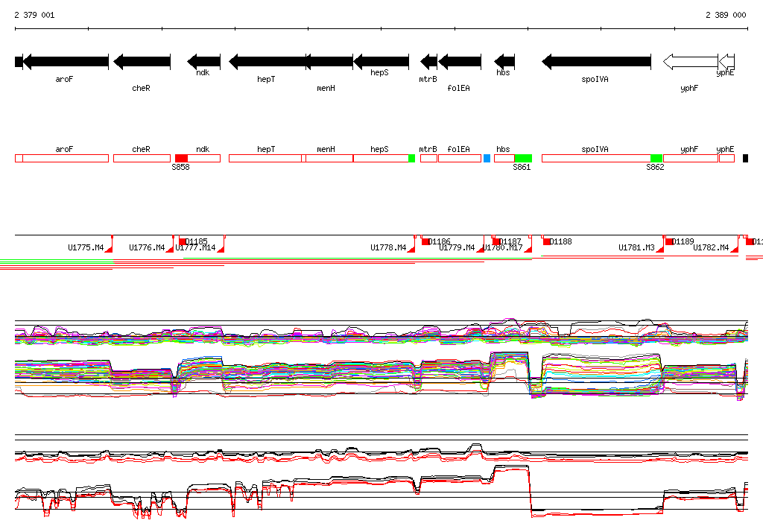Image resolution: width=763 pixels, height=532 pixels.
Task: Click green box right after hepS outline
Action: click(x=411, y=158)
